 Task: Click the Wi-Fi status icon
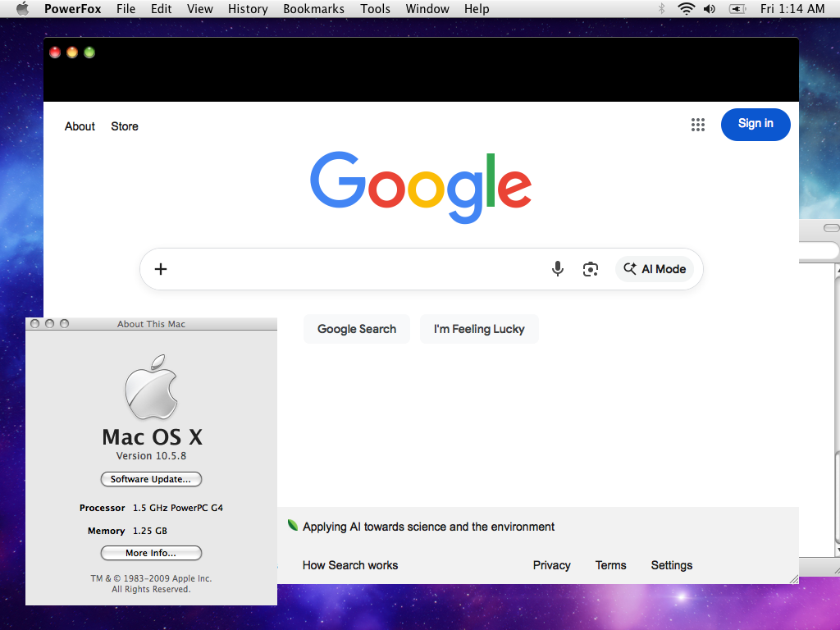pyautogui.click(x=687, y=8)
